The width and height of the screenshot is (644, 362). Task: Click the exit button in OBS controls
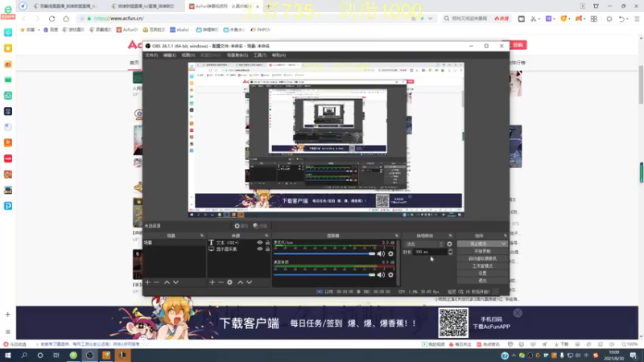(x=482, y=281)
